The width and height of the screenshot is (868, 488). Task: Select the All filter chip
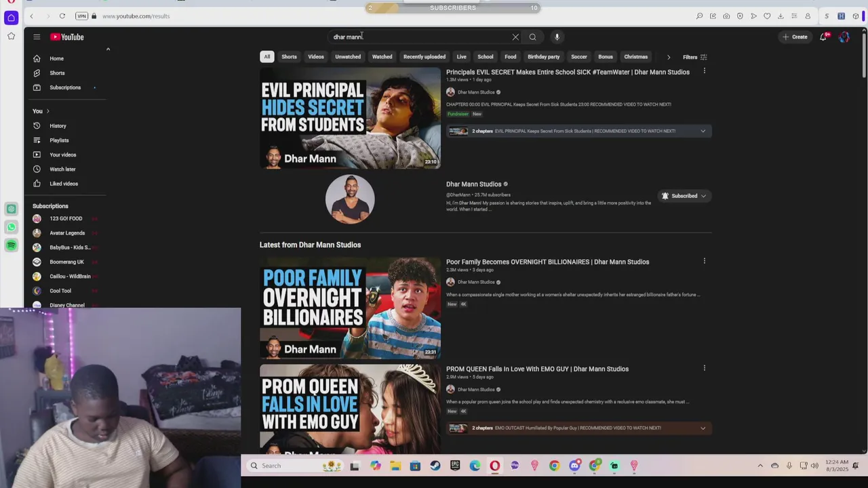coord(267,57)
